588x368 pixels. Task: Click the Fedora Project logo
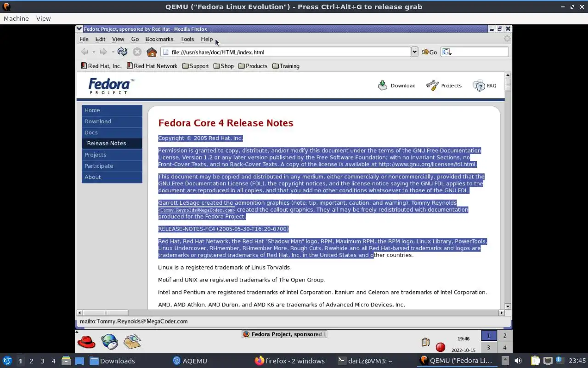coord(111,86)
